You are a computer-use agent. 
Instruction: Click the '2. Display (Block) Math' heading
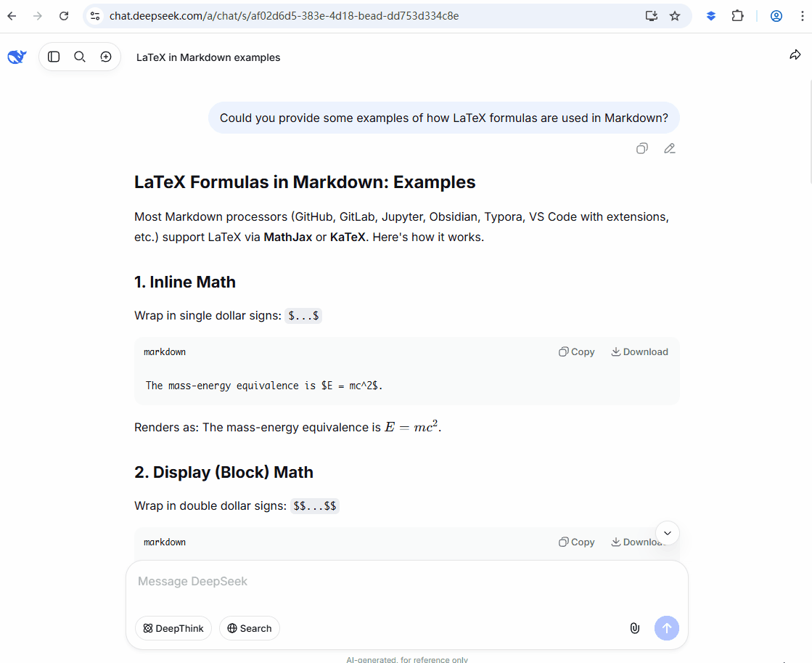click(x=223, y=472)
